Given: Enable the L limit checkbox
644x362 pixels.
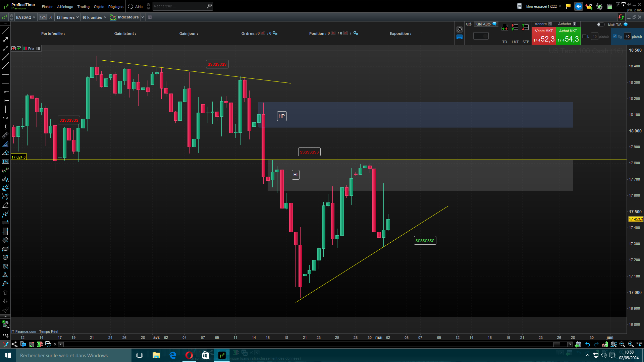Looking at the screenshot, I should [584, 37].
